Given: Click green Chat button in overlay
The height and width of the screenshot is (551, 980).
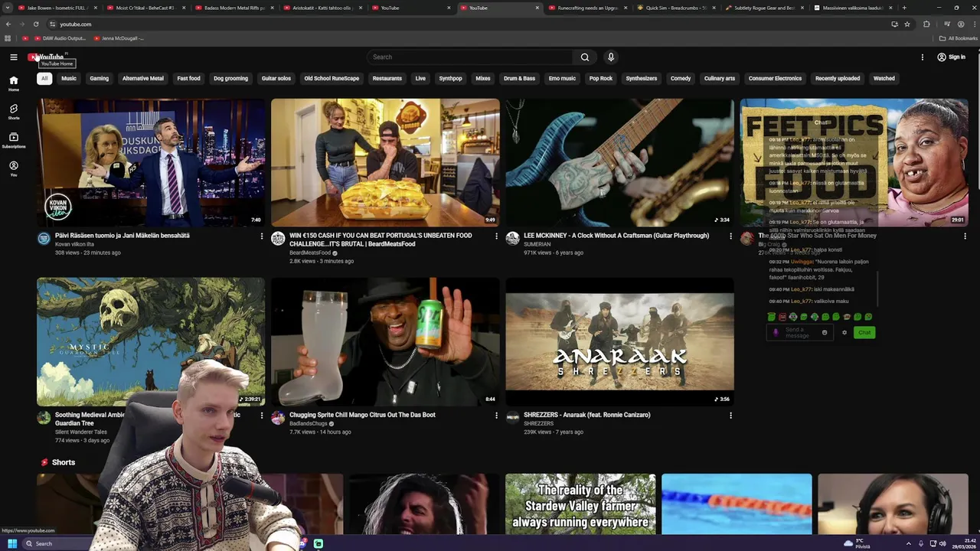Looking at the screenshot, I should [864, 332].
